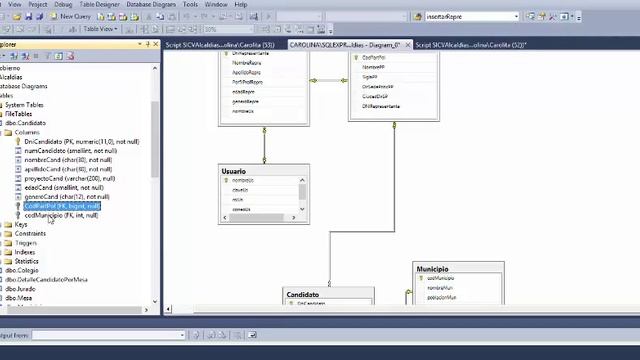Select DniCandidato primary key column
Image resolution: width=640 pixels, height=360 pixels.
(82, 142)
